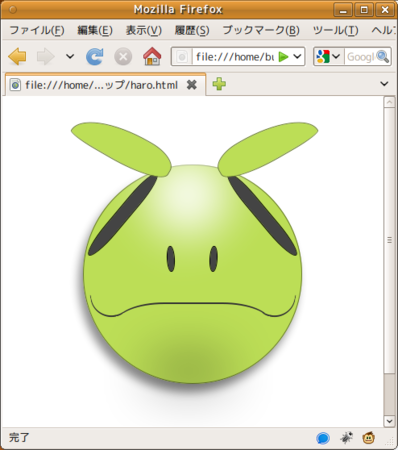Image resolution: width=398 pixels, height=450 pixels.
Task: Open a new tab with the green plus
Action: tap(219, 84)
